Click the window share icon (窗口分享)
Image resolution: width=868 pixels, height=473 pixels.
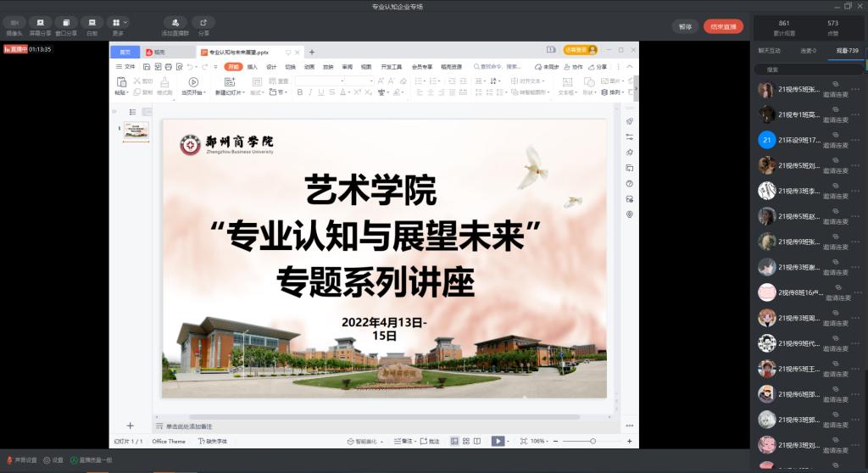pos(66,22)
